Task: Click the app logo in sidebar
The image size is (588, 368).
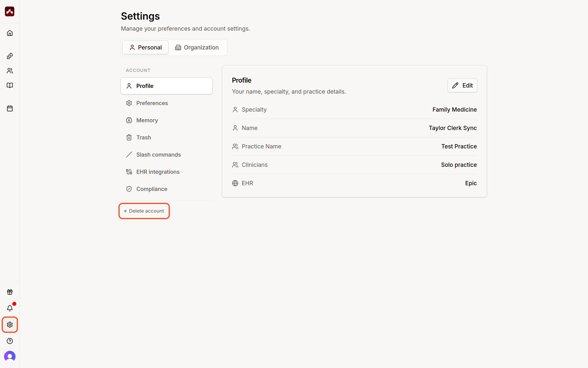Action: pyautogui.click(x=10, y=11)
